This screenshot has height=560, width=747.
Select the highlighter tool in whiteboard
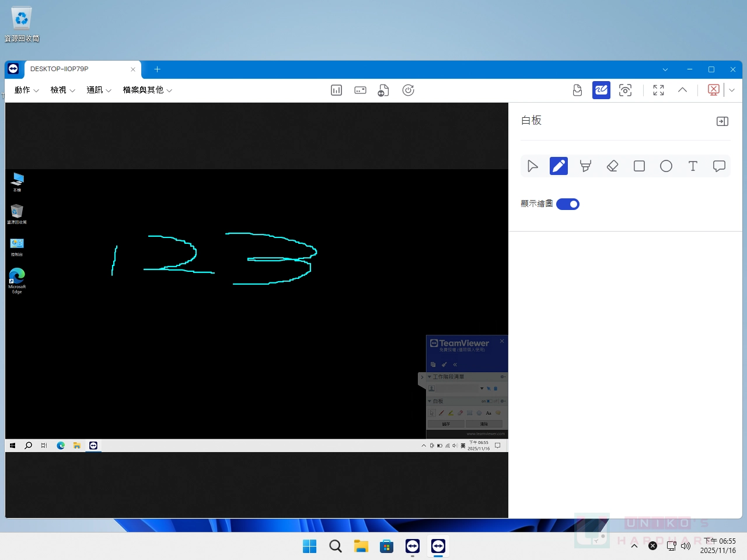click(585, 166)
